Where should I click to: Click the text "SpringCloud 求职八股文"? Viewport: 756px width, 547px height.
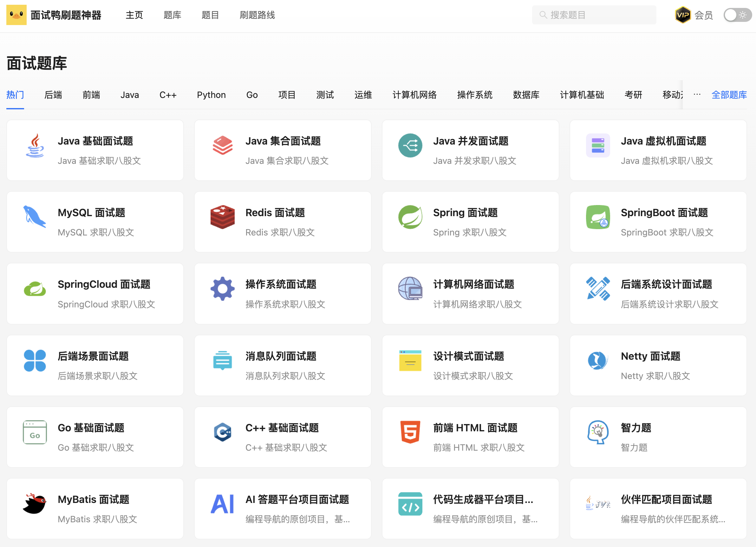tap(106, 304)
